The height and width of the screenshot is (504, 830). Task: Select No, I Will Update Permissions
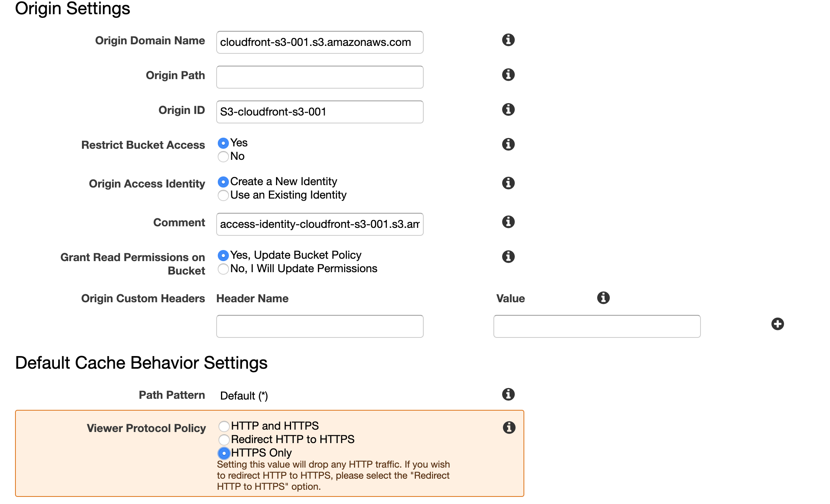pos(223,269)
